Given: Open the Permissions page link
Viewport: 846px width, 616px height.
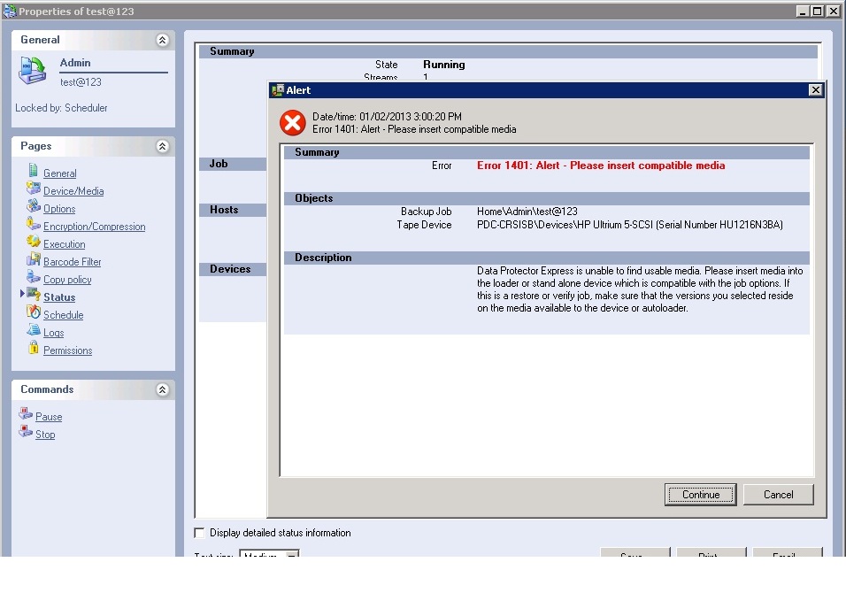Looking at the screenshot, I should click(68, 350).
